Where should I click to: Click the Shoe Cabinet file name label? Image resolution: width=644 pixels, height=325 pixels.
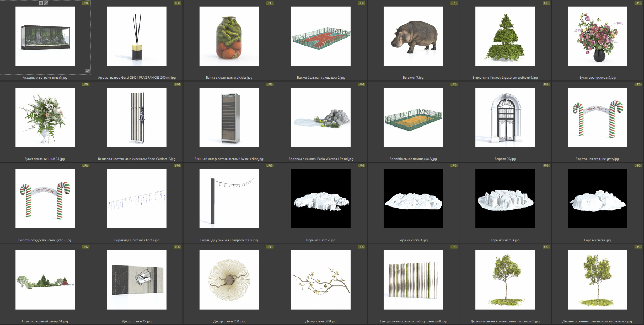click(x=137, y=159)
